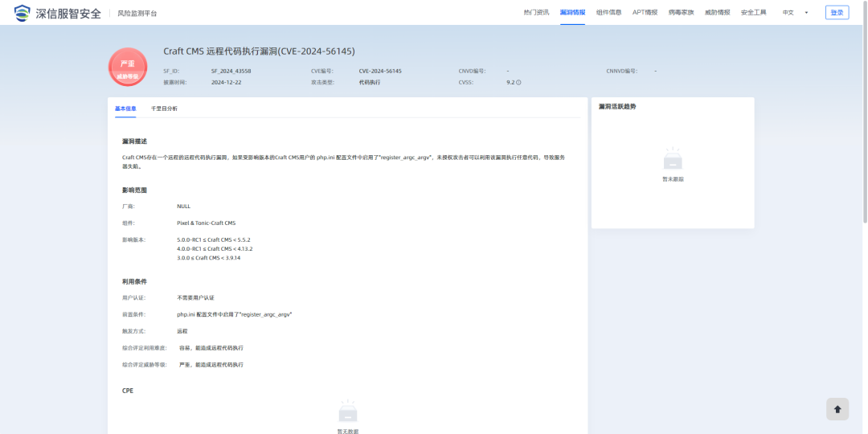Click 严重，能造成远程代码执行 rating
Viewport: 868px width, 434px height.
pos(211,365)
